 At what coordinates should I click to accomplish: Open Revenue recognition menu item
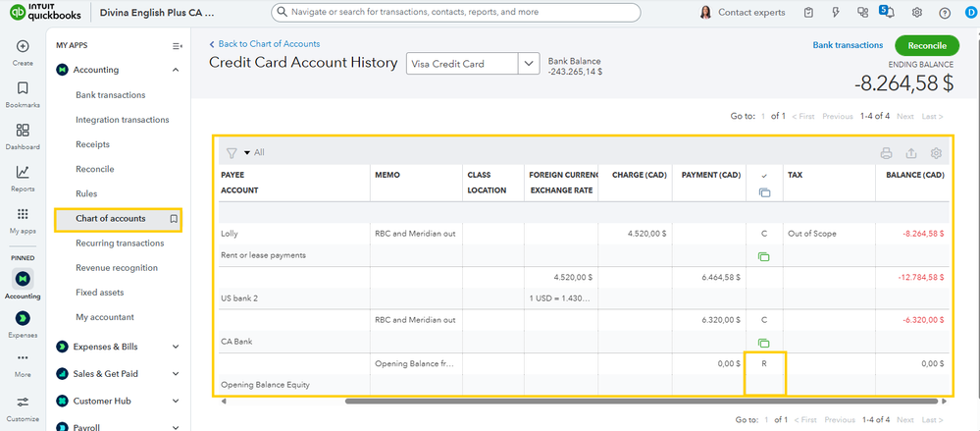(117, 268)
